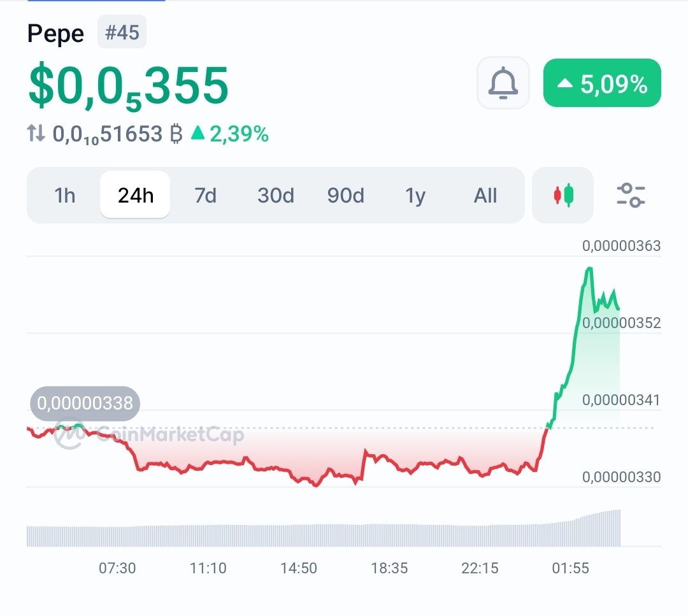Show the 90d price chart

pyautogui.click(x=345, y=196)
